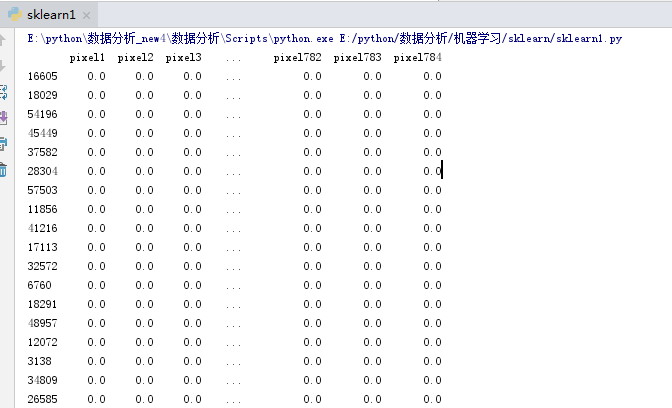Screen dimensions: 672x408
Task: Toggle soft-wrap for console output
Action: (3, 92)
